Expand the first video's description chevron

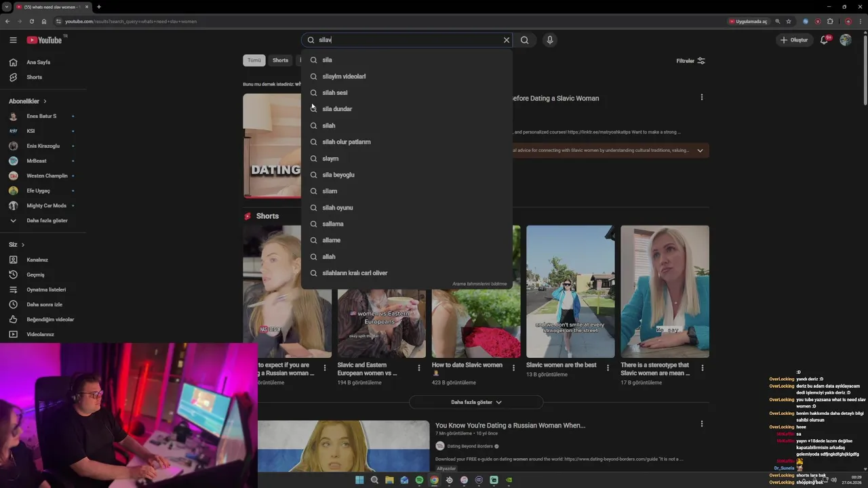(700, 150)
